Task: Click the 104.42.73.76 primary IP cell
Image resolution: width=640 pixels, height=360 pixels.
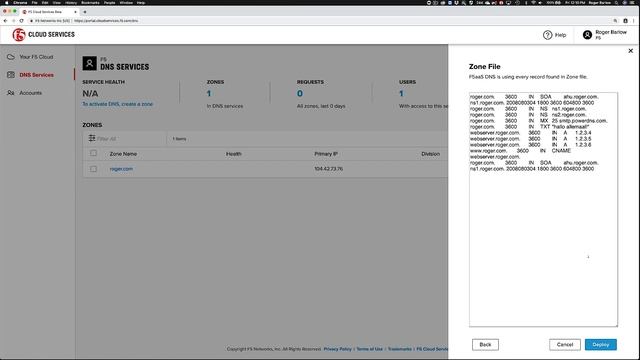Action: pos(329,169)
